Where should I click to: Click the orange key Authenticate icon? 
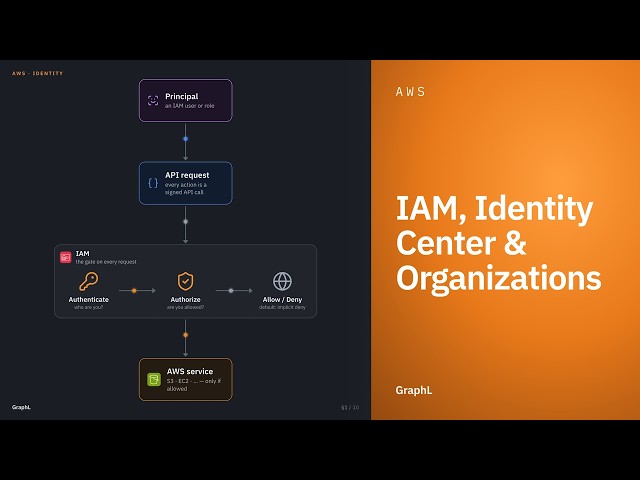[89, 281]
